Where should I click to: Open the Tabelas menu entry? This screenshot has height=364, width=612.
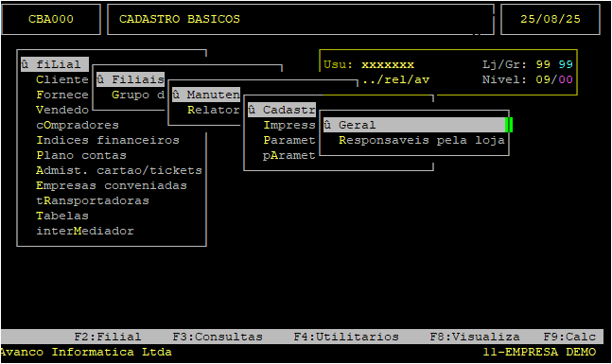coord(62,216)
